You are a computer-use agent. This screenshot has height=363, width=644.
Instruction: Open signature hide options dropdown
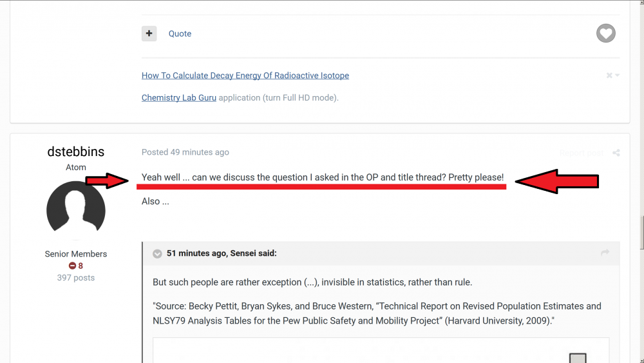click(612, 75)
